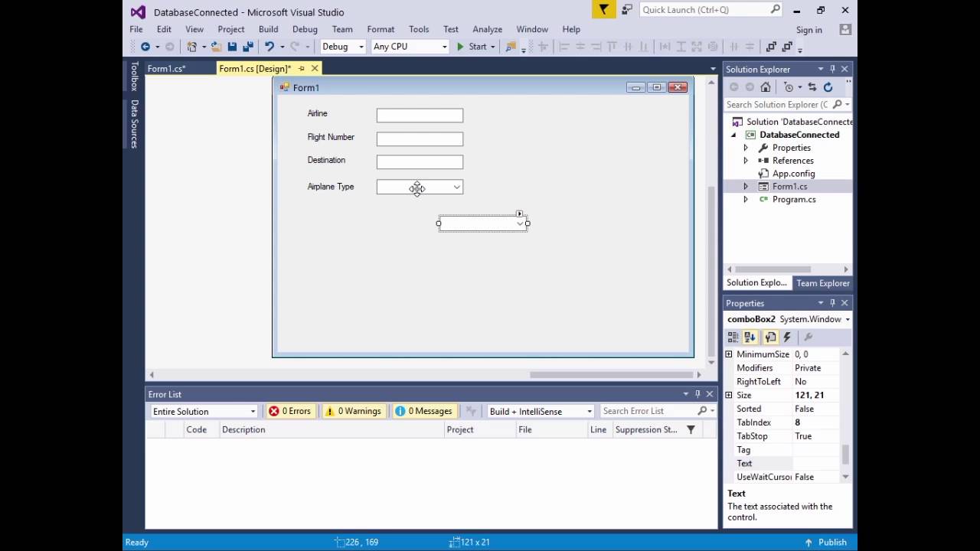Expand the Form1.cs node in tree
This screenshot has height=551, width=980.
coord(746,187)
